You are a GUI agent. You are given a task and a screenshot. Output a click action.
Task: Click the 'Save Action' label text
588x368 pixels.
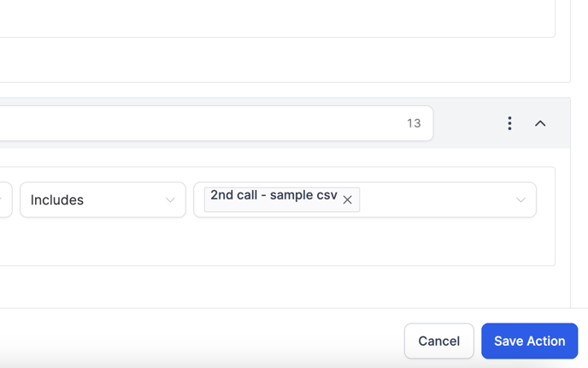529,341
